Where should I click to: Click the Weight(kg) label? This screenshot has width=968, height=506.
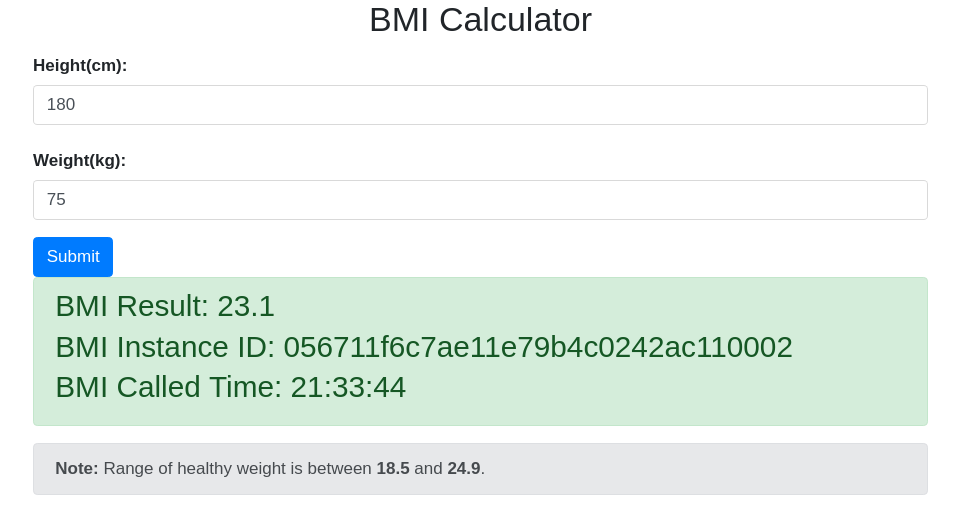click(79, 161)
